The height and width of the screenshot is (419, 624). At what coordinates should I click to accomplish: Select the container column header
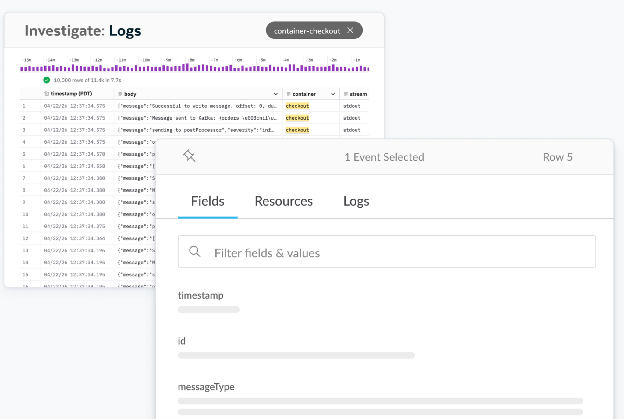[x=304, y=94]
